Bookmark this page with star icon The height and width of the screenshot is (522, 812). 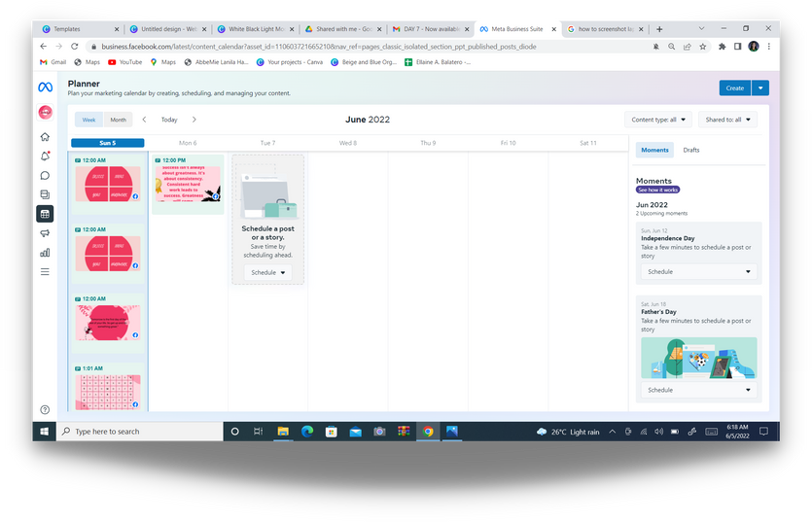[x=703, y=47]
